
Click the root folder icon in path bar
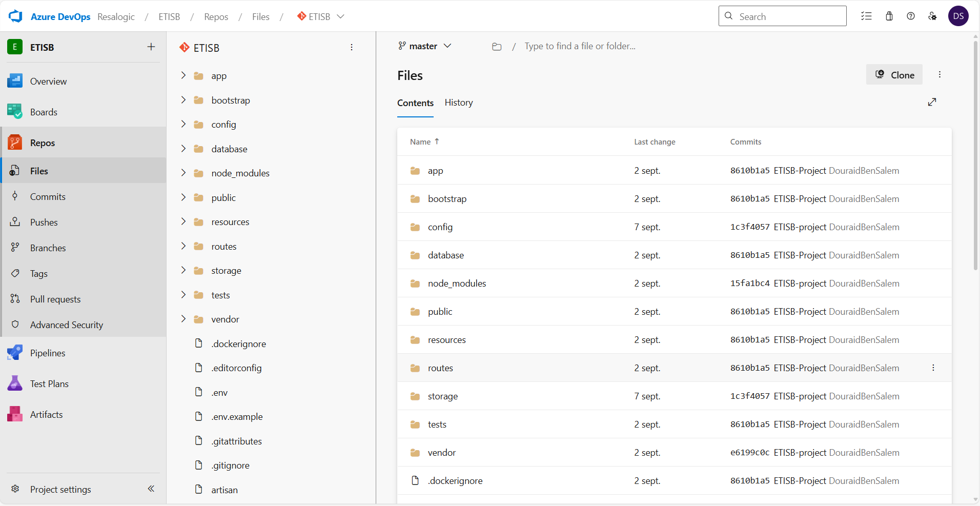click(x=497, y=47)
